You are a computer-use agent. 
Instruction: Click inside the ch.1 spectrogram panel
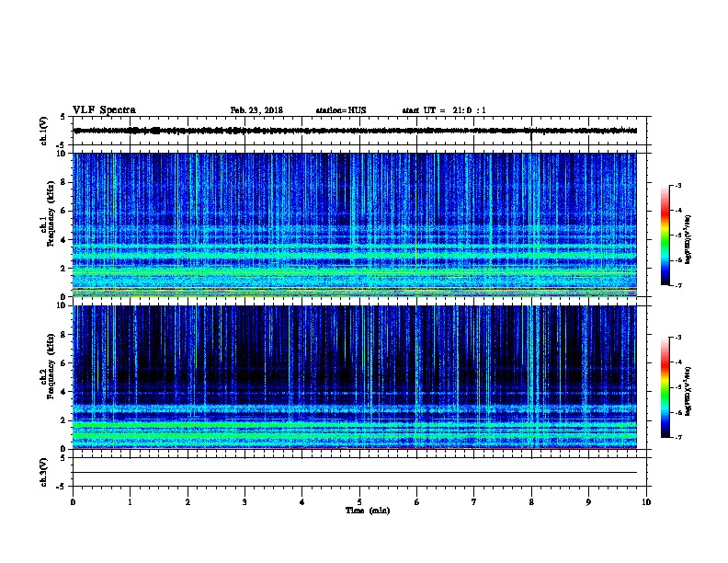[355, 224]
